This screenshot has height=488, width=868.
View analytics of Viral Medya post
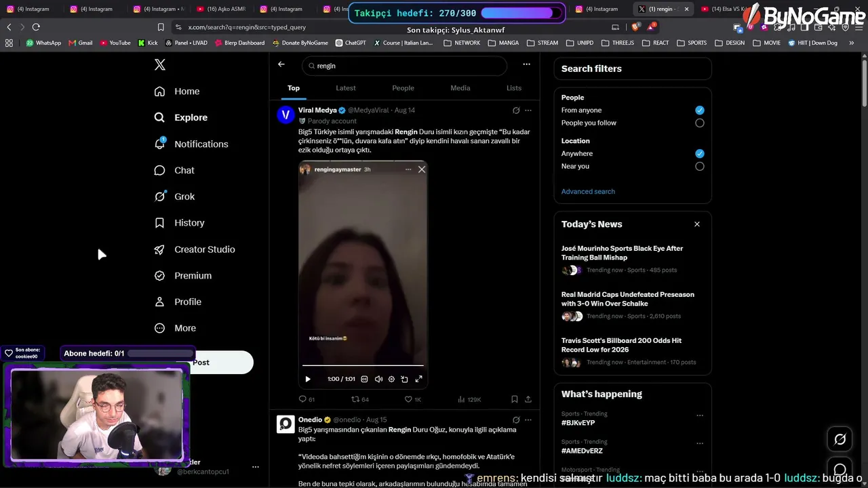(x=469, y=399)
